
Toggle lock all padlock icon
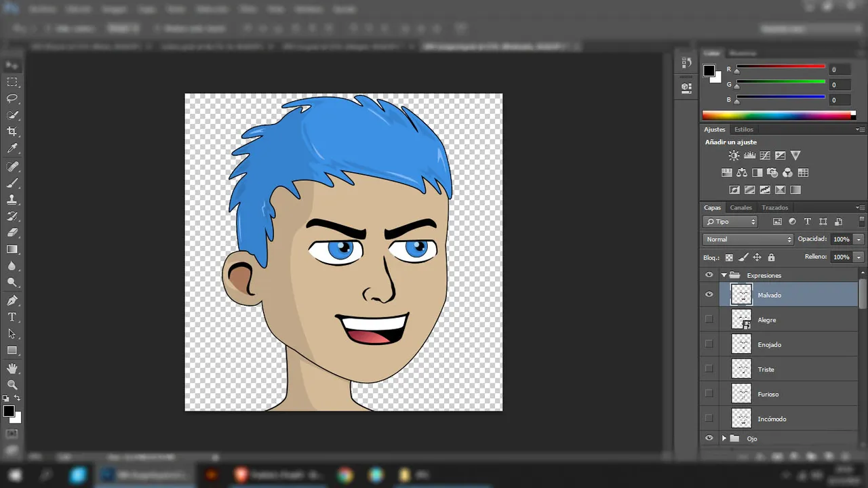pyautogui.click(x=771, y=258)
